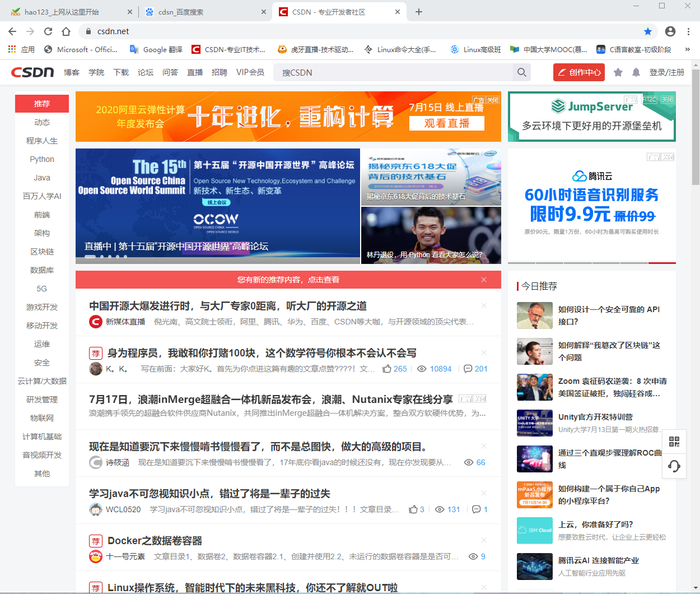Click 今日推荐 section heading
Screen dimensions: 700x594
tap(539, 286)
